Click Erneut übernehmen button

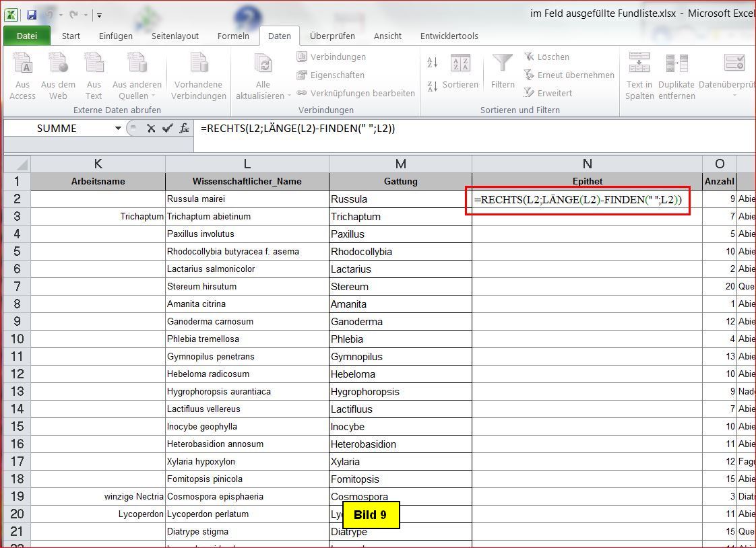pos(569,75)
